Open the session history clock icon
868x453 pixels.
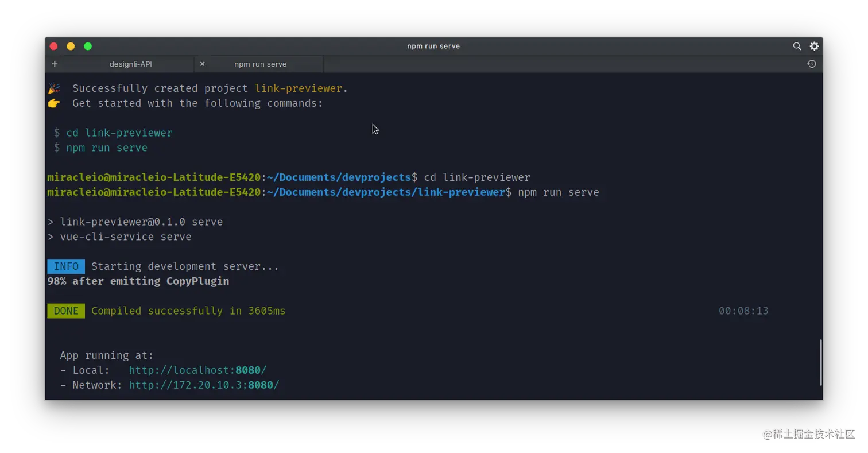click(811, 64)
